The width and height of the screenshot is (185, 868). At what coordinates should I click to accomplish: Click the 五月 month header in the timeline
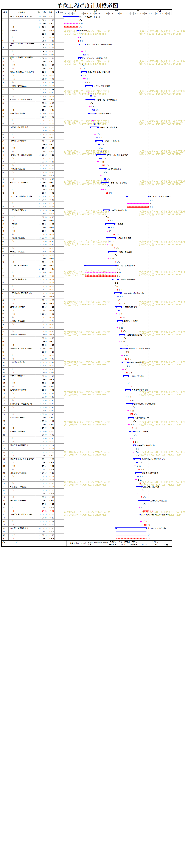[x=96, y=11]
